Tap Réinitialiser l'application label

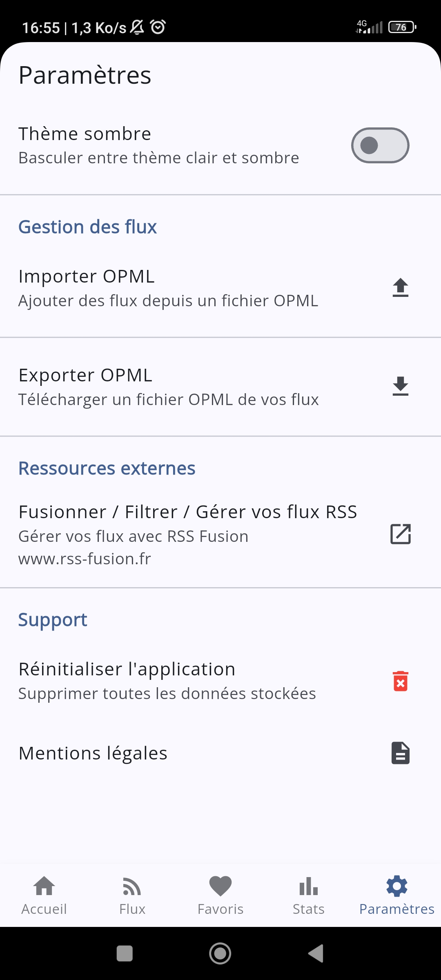point(127,669)
